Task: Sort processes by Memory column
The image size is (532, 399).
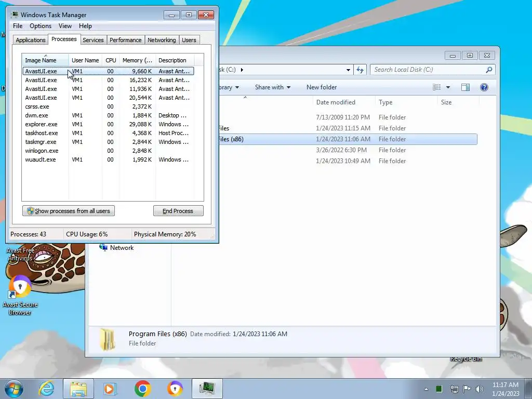Action: pos(137,60)
